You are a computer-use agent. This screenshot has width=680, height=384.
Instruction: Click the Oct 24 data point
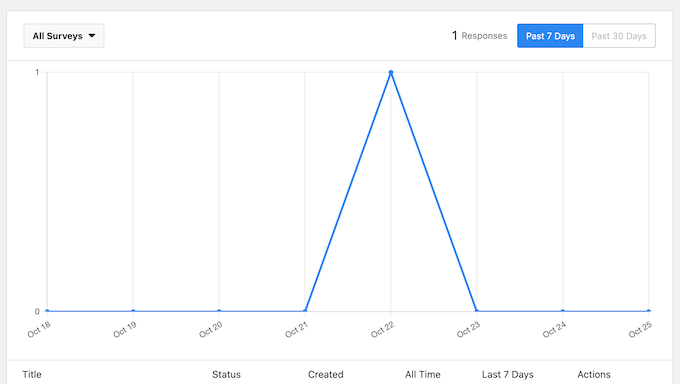coord(562,311)
